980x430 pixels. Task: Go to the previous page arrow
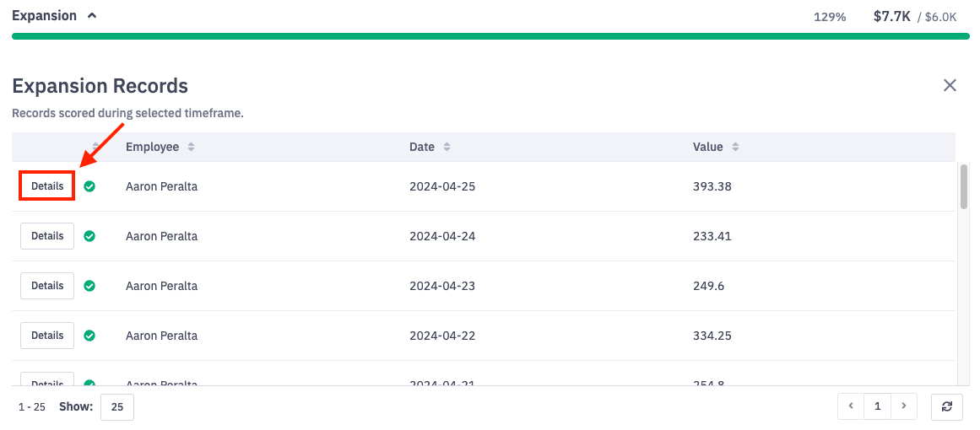tap(851, 406)
